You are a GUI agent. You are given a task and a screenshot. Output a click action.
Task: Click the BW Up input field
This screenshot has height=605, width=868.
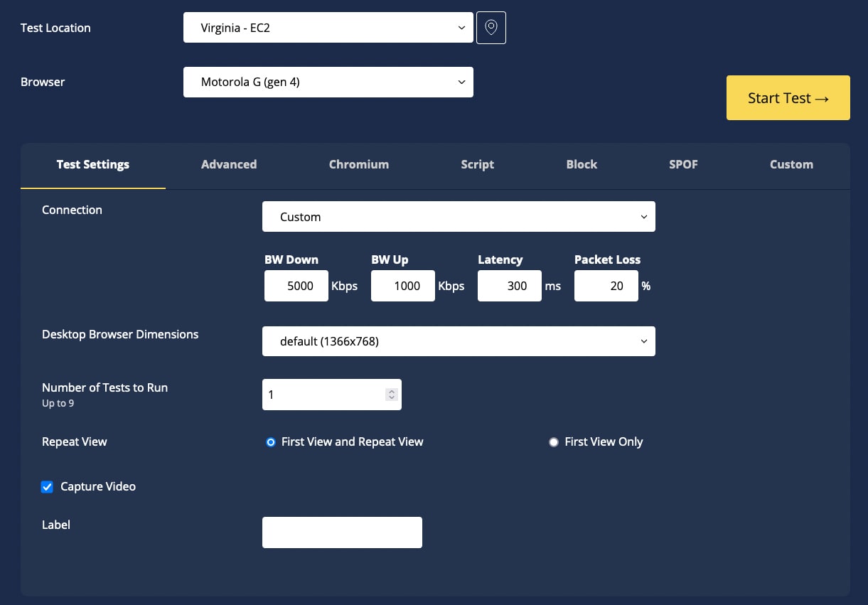pyautogui.click(x=403, y=286)
